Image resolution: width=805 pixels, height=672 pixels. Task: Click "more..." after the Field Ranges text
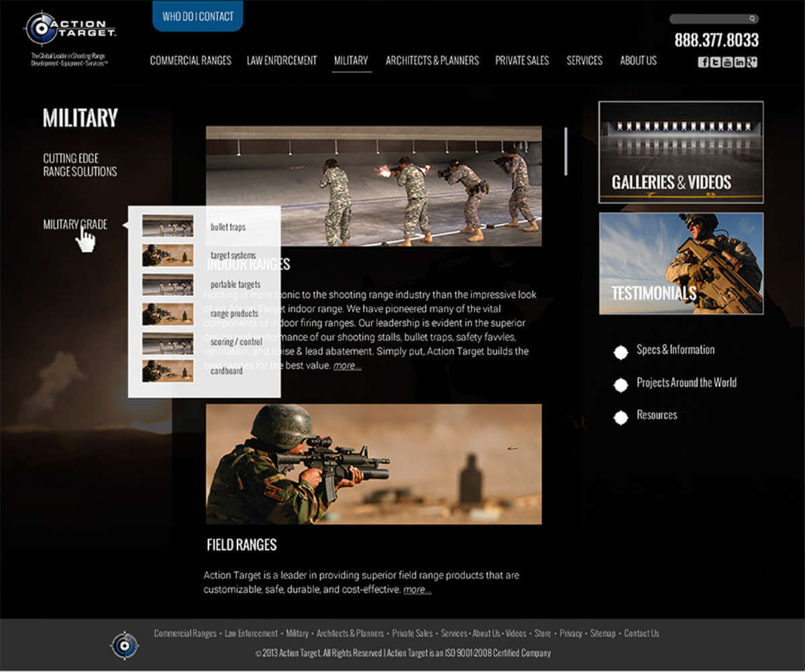pyautogui.click(x=417, y=590)
